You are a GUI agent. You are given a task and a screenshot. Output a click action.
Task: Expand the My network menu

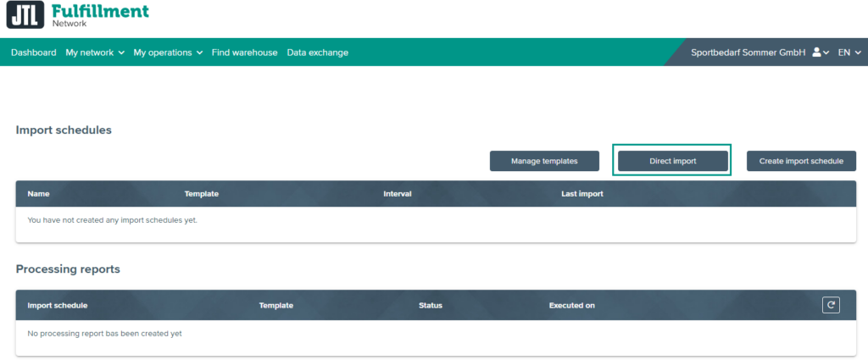click(x=95, y=53)
